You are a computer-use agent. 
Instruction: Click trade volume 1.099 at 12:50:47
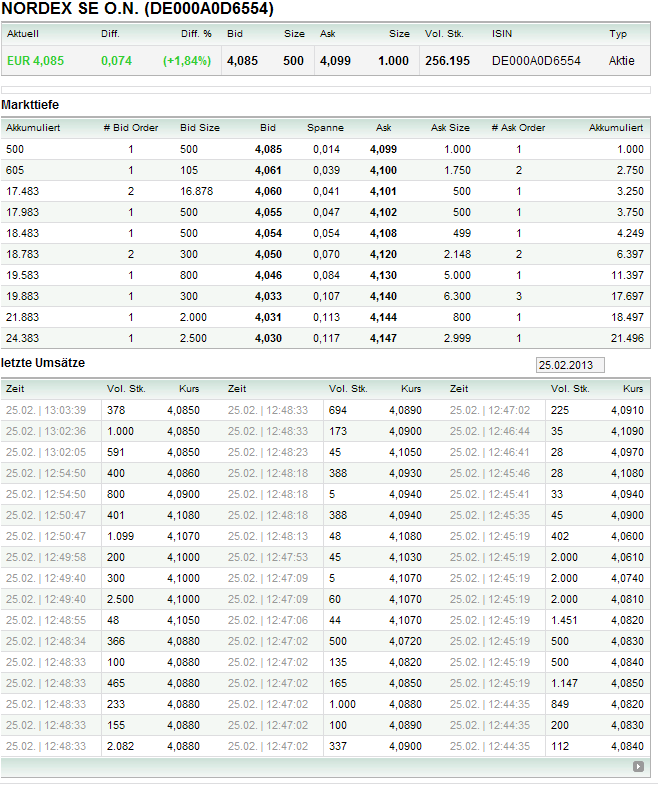pos(121,536)
